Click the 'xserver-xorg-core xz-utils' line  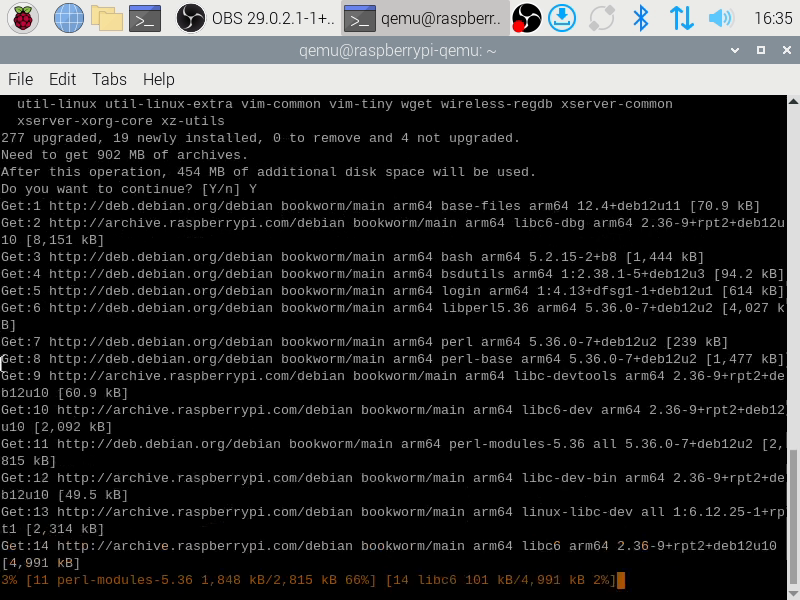click(120, 121)
